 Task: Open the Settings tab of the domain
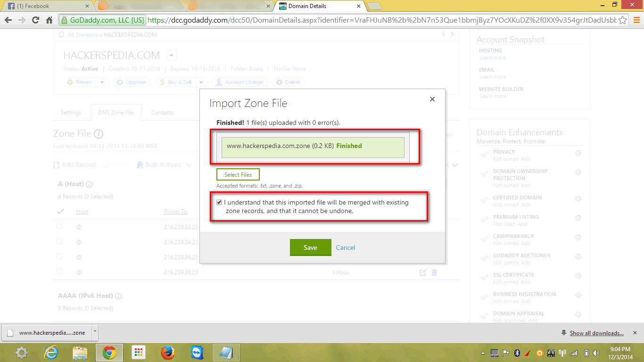71,113
